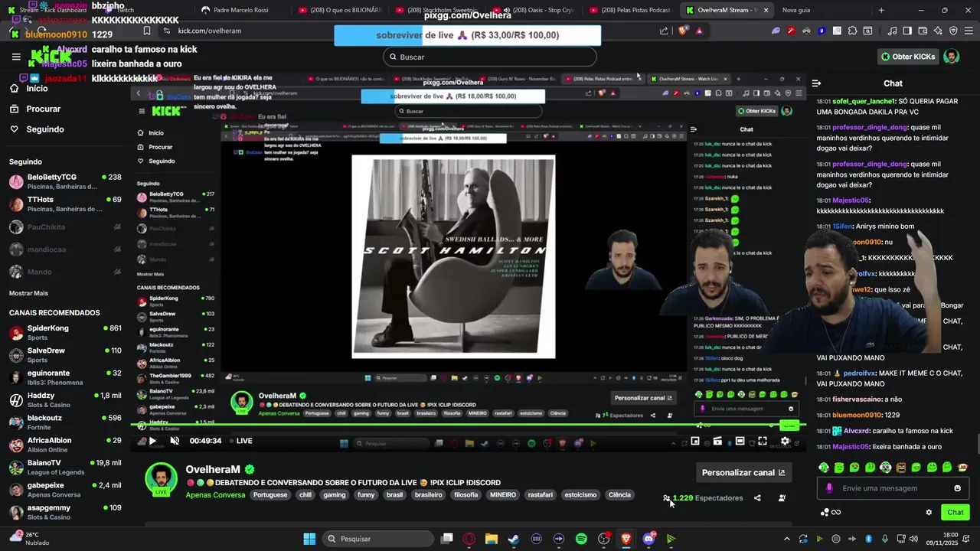Open Discord from the taskbar
Image resolution: width=980 pixels, height=551 pixels.
tap(649, 539)
